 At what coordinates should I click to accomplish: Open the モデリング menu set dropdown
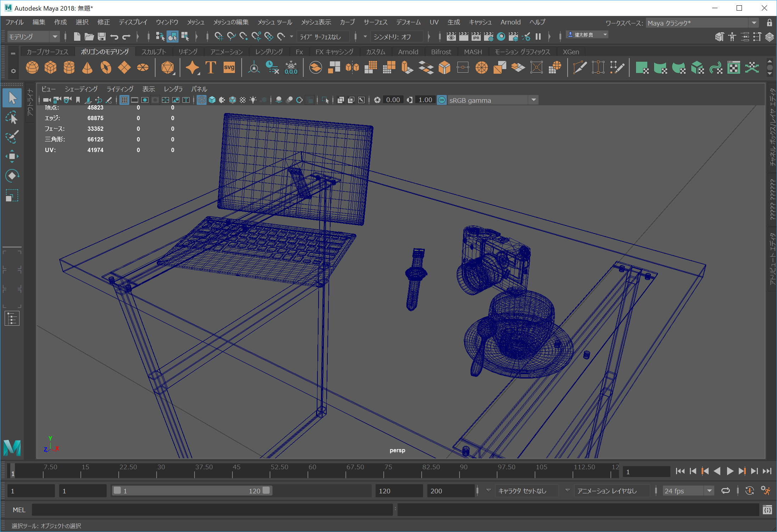coord(55,37)
